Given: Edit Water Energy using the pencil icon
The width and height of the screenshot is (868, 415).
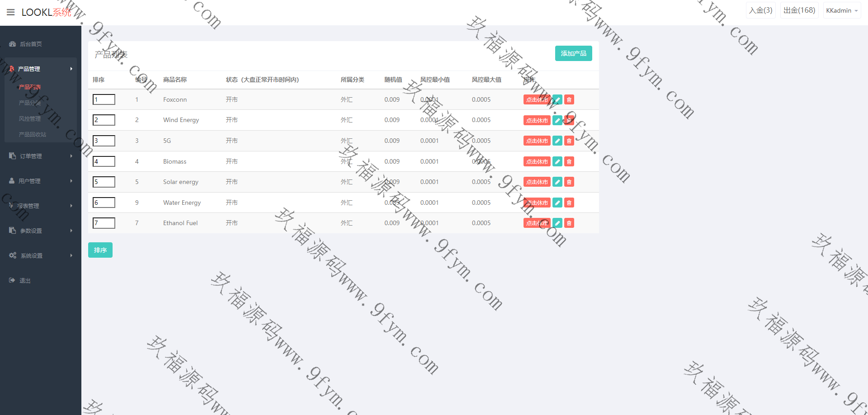Looking at the screenshot, I should (x=557, y=203).
